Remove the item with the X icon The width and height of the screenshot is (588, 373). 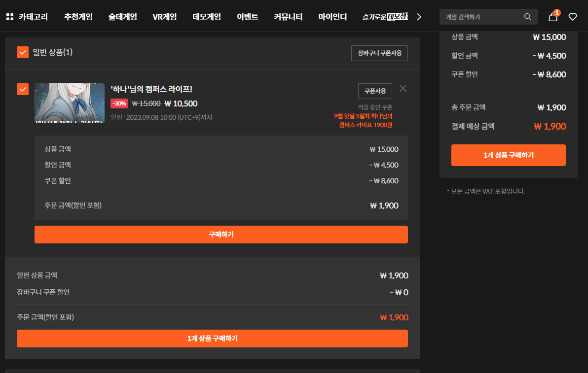(x=403, y=89)
